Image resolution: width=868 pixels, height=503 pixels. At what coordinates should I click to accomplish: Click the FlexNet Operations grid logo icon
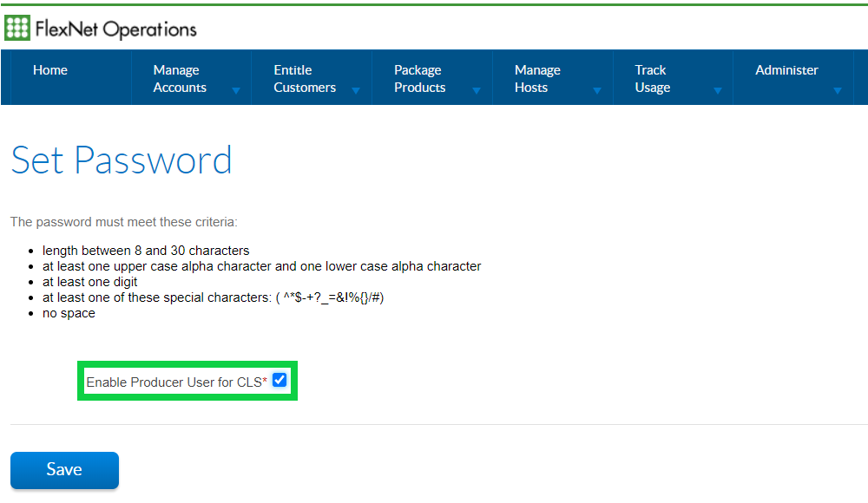(x=17, y=28)
